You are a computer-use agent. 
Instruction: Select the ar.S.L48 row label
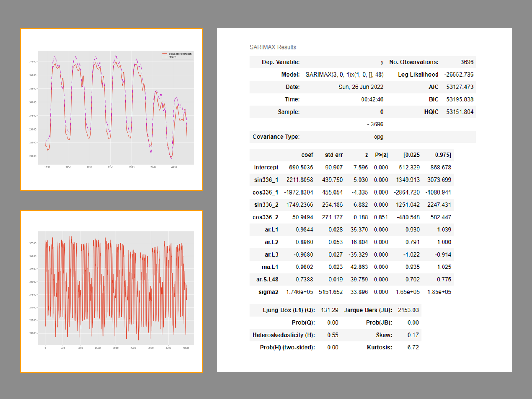267,280
